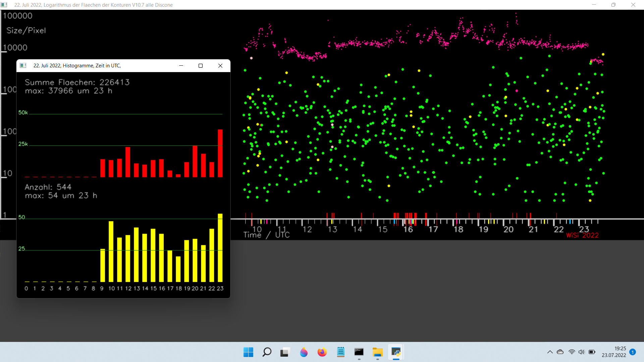Click the 'max: 54 um 23 h' text
Viewport: 644px width, 362px height.
61,195
